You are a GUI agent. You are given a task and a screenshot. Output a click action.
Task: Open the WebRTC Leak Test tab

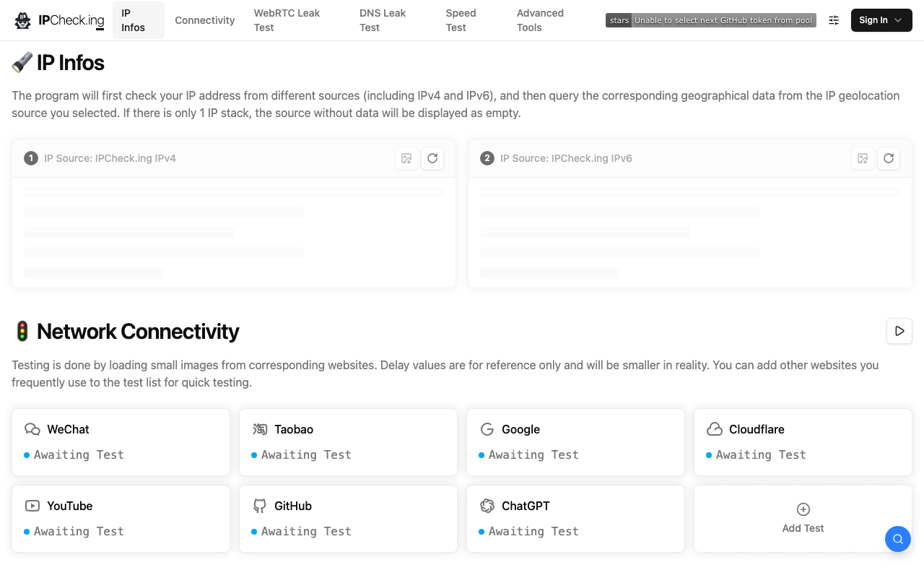click(297, 20)
